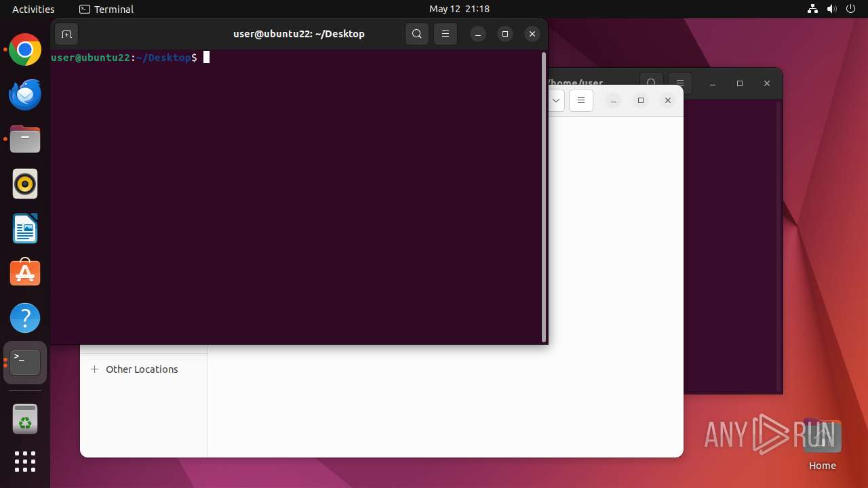Close the Files window

tap(668, 100)
